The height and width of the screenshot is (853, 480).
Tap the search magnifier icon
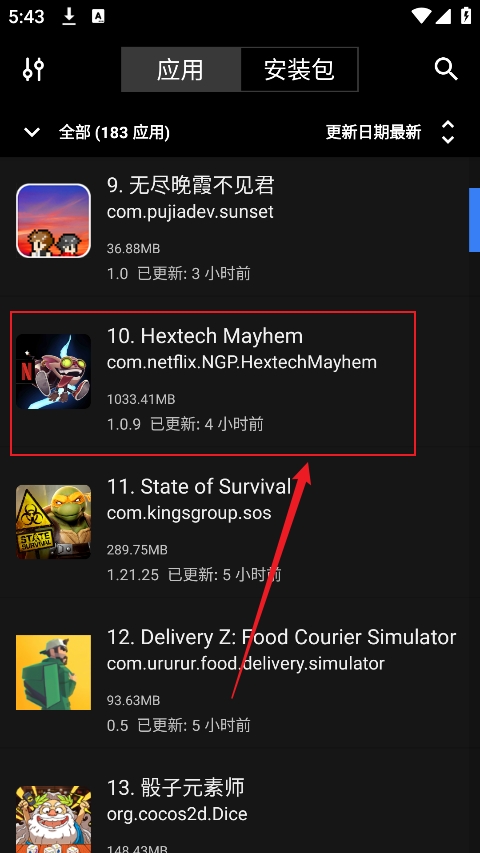point(446,69)
